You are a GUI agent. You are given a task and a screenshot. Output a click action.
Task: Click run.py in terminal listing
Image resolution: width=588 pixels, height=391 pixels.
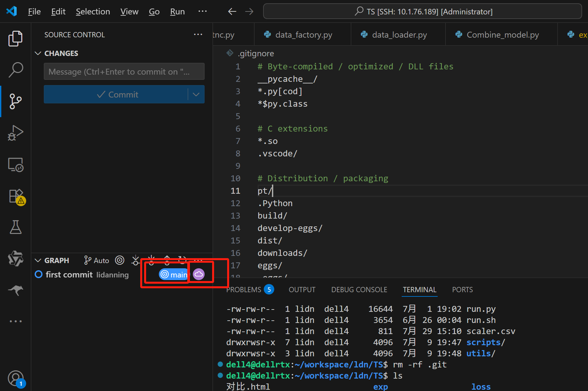pyautogui.click(x=481, y=309)
